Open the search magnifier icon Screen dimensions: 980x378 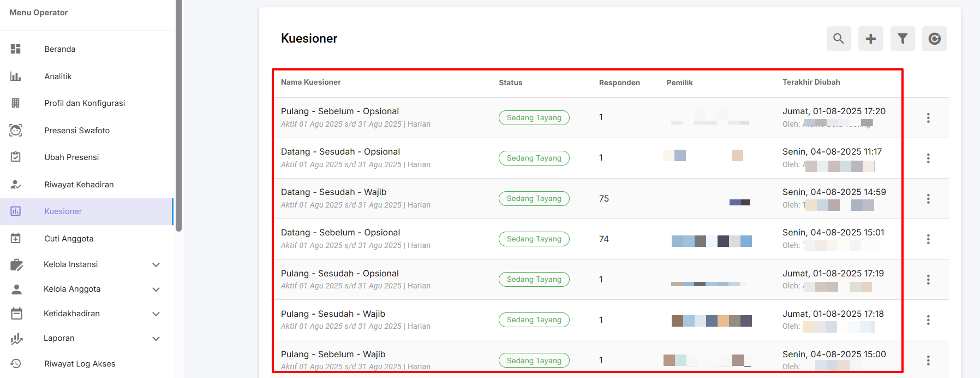tap(839, 39)
